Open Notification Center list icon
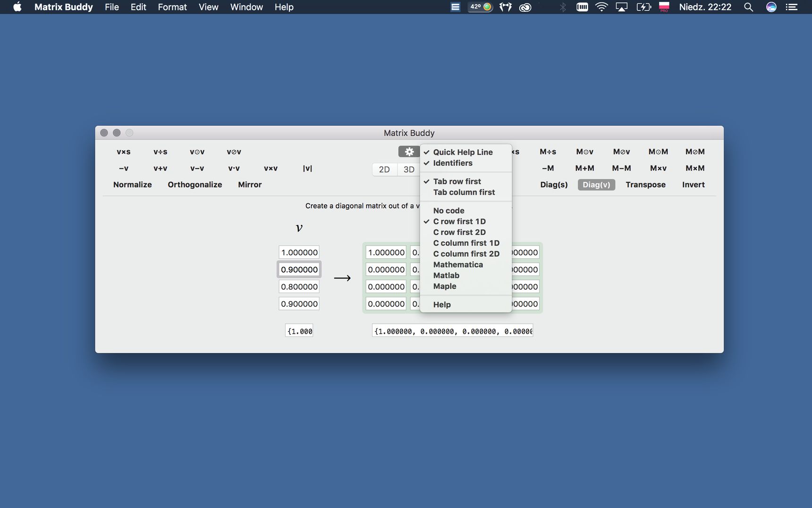812x508 pixels. [x=791, y=7]
